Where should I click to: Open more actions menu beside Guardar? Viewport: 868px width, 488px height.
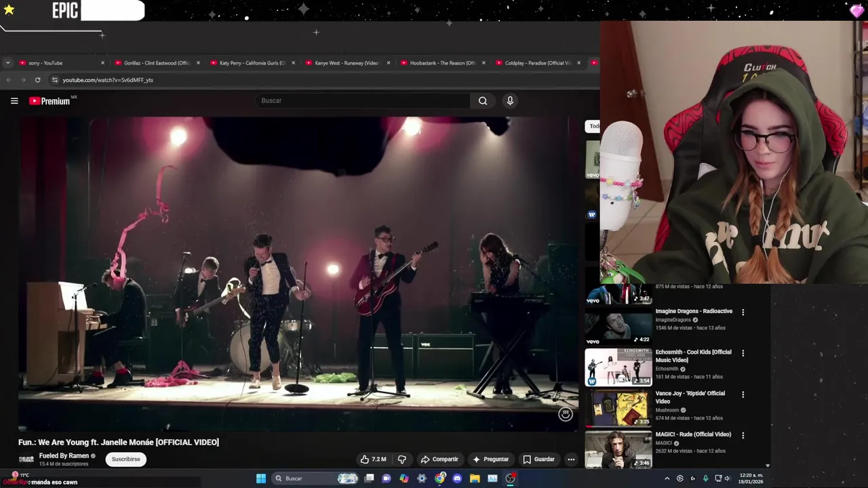(571, 460)
